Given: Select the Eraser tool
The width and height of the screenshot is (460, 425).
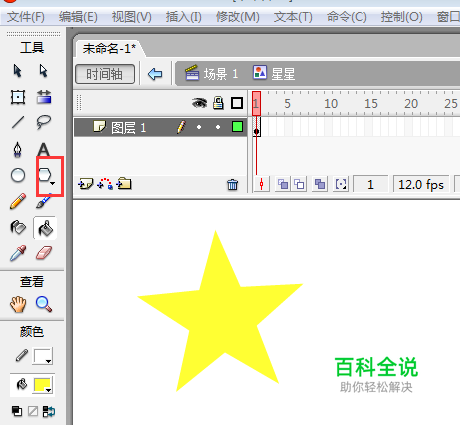Looking at the screenshot, I should point(44,253).
